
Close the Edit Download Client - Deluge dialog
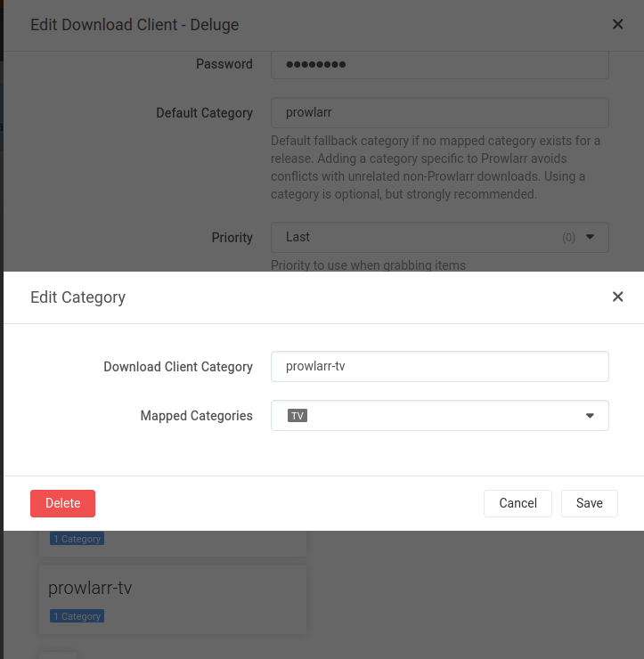point(617,24)
